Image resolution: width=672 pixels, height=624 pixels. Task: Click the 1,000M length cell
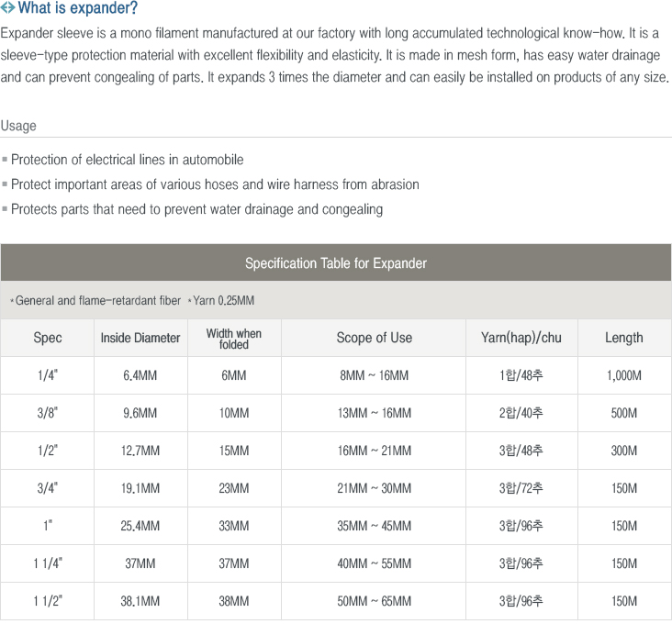[624, 375]
